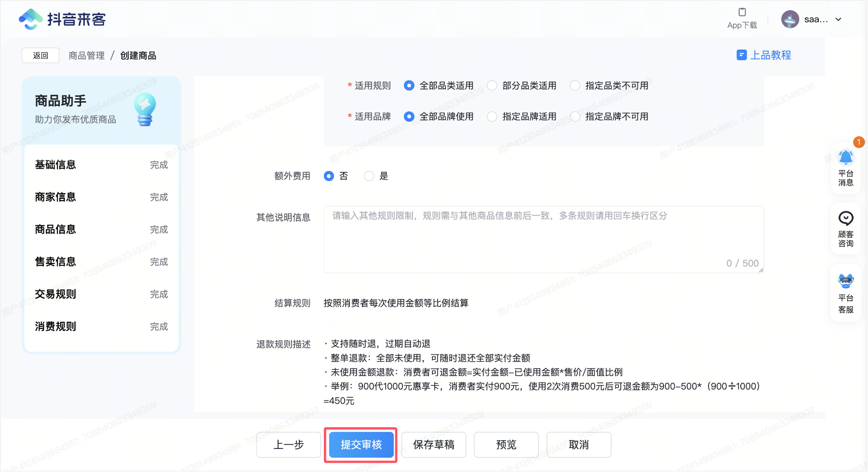
Task: Choose 指定品牌适用 radio option
Action: click(492, 116)
